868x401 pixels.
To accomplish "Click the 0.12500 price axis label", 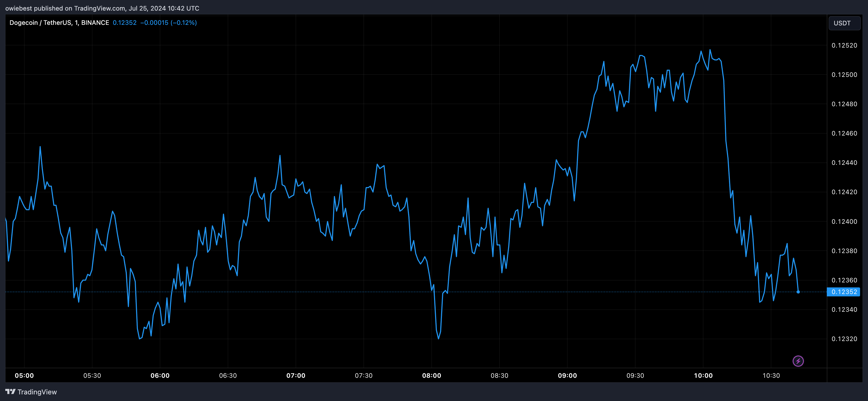I will (x=844, y=75).
